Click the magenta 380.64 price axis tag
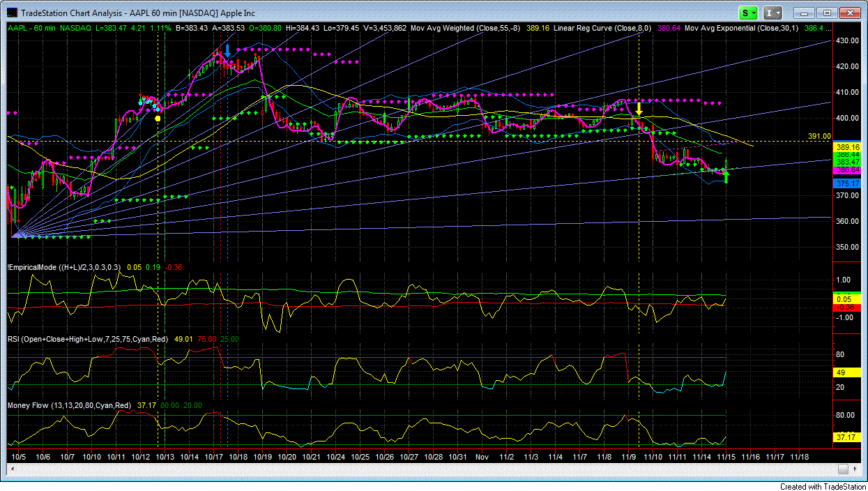 848,169
